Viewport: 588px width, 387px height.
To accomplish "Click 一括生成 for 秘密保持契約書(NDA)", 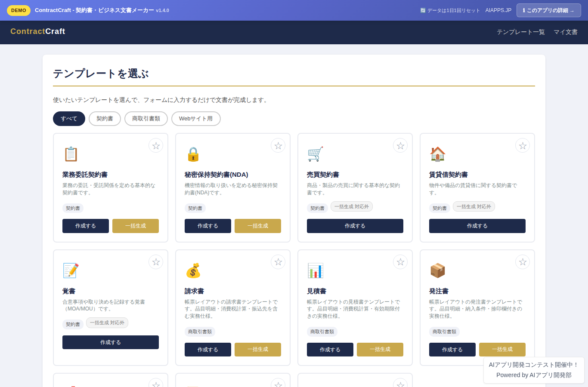I will click(x=258, y=226).
